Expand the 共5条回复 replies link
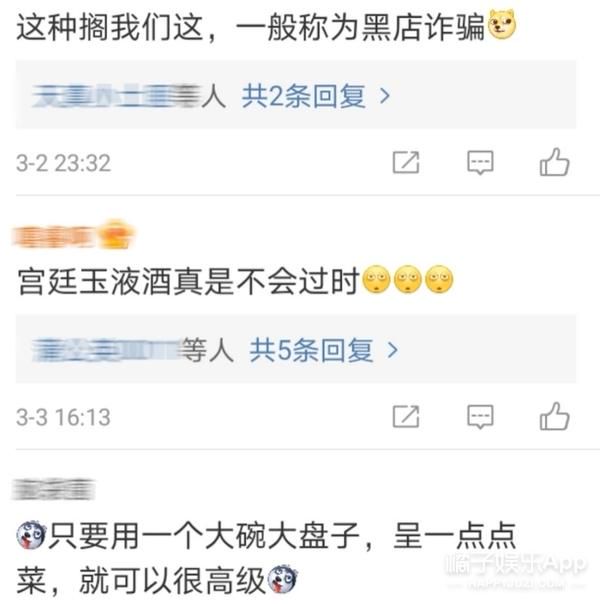Screen dimensions: 600x604 [311, 350]
